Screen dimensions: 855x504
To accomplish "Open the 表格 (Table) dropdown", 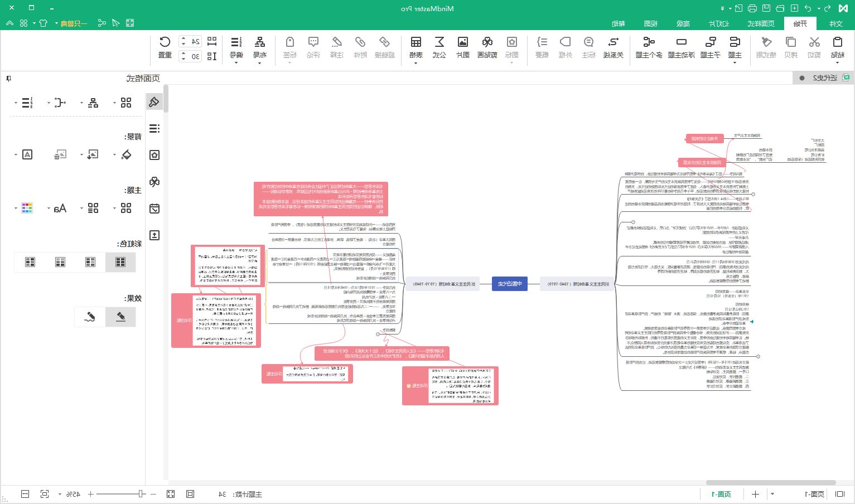I will [x=416, y=62].
